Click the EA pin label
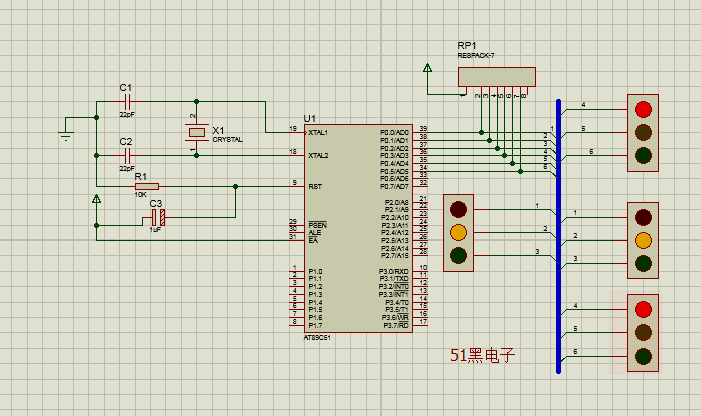 (313, 240)
